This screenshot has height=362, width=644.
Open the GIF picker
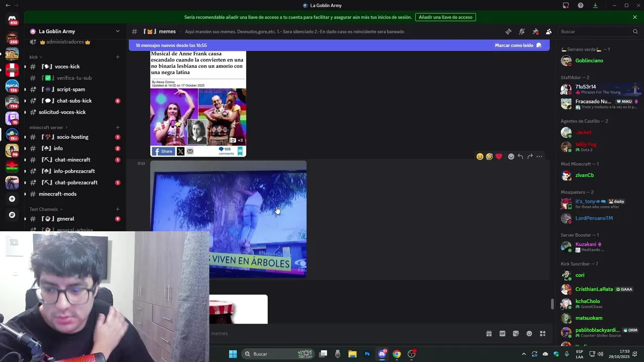click(x=502, y=333)
